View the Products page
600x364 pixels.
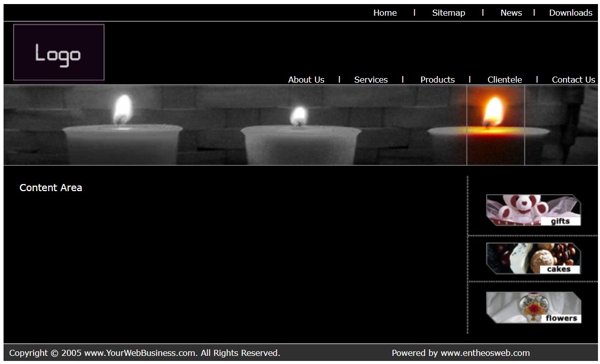437,80
